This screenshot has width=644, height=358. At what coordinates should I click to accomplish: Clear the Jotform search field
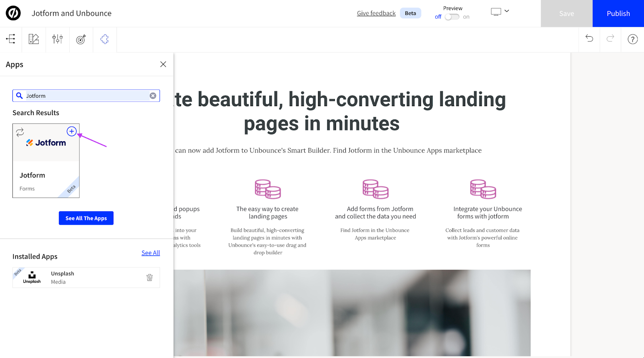click(x=153, y=96)
